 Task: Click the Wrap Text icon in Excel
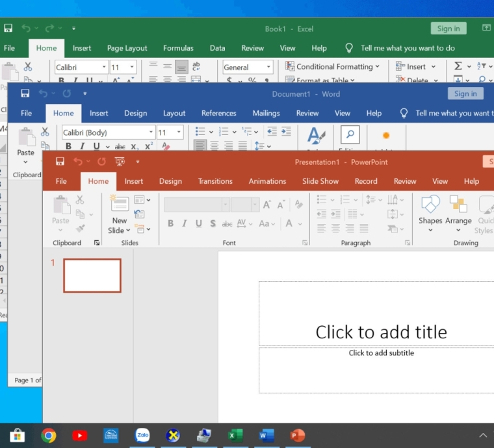tap(196, 66)
